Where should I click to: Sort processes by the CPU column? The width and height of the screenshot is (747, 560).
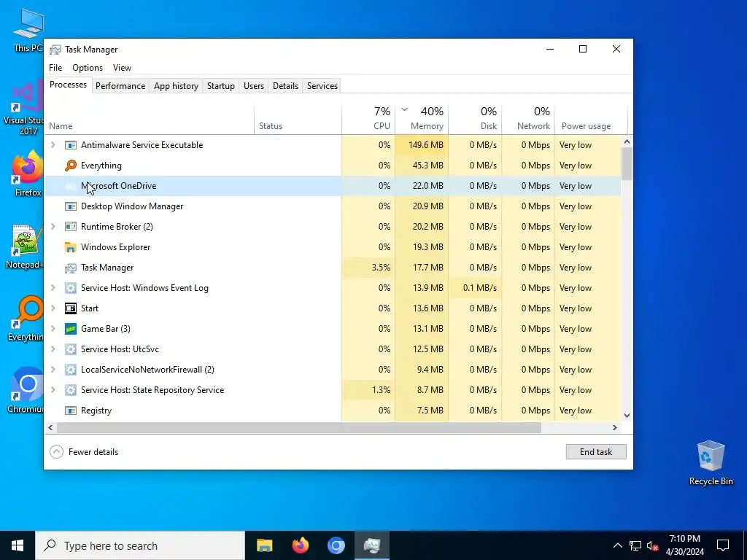(x=368, y=118)
